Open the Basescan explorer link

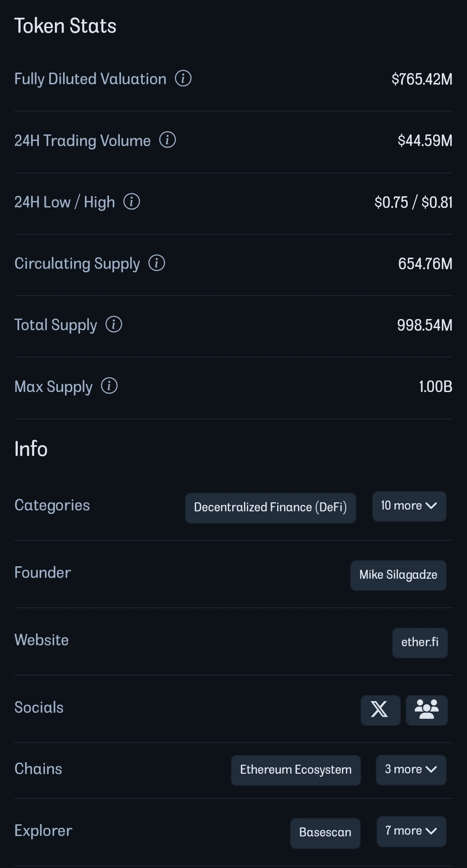(x=325, y=833)
